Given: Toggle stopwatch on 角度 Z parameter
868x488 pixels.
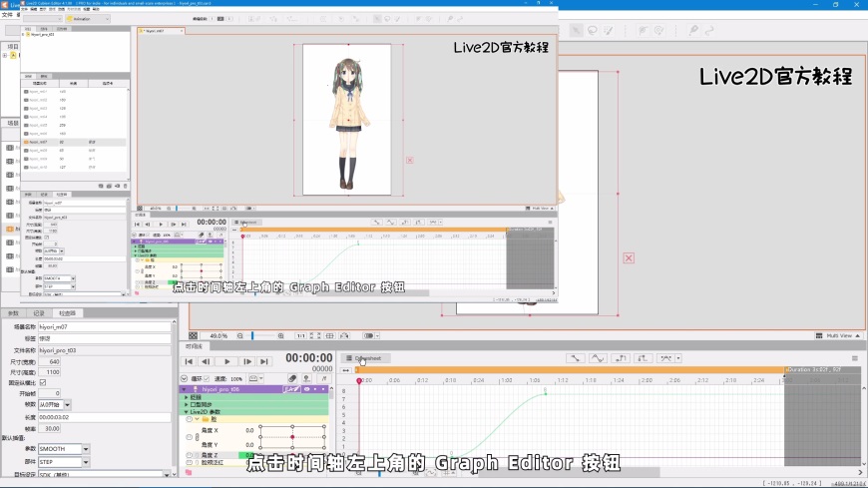Looking at the screenshot, I should [190, 455].
